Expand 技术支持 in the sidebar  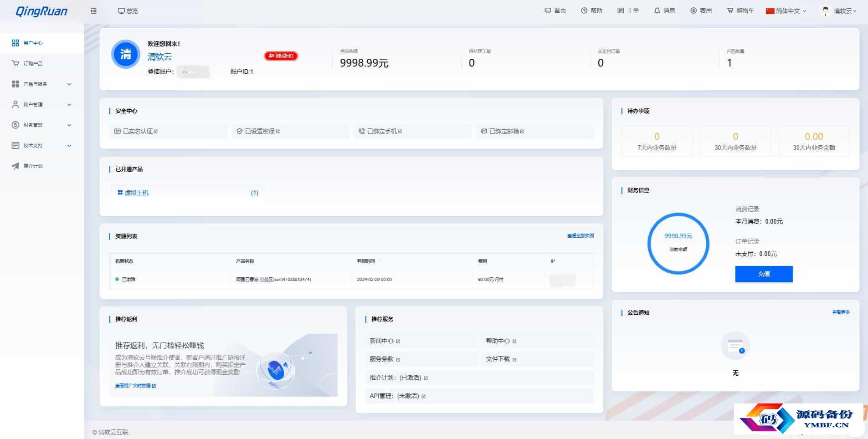tap(41, 145)
